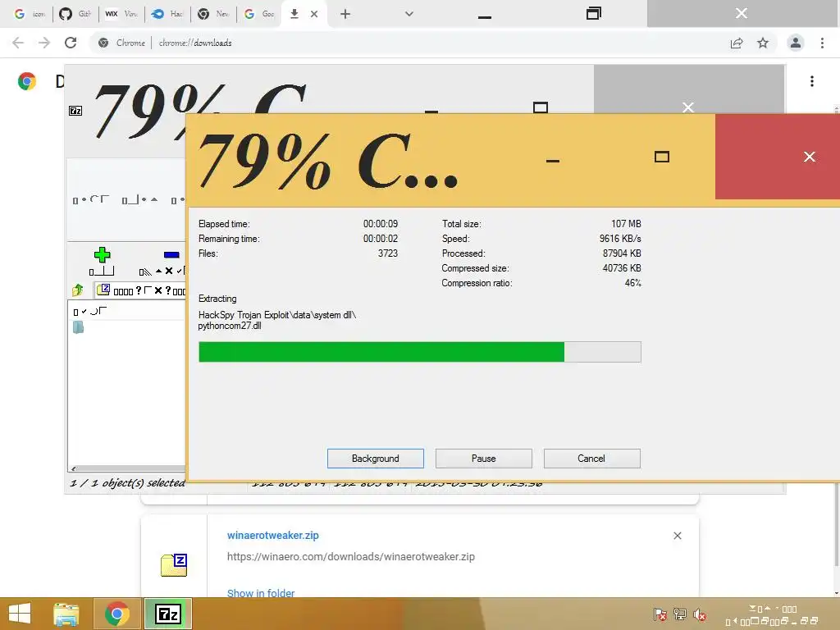This screenshot has height=630, width=840.
Task: Click the Background button in extraction dialog
Action: coord(376,459)
